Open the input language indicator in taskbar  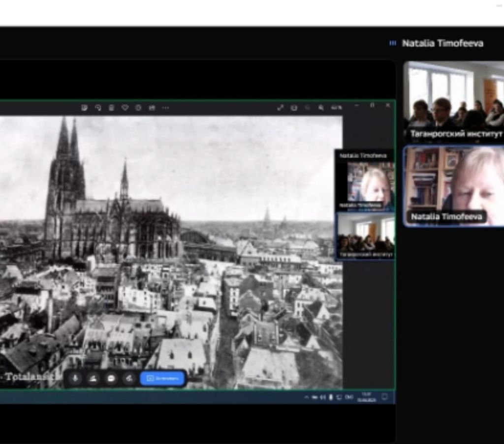349,397
